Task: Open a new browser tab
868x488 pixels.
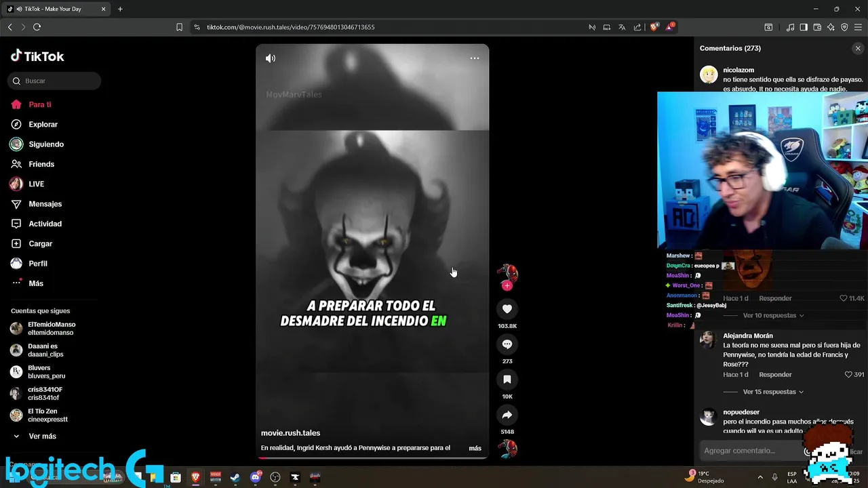Action: 120,9
